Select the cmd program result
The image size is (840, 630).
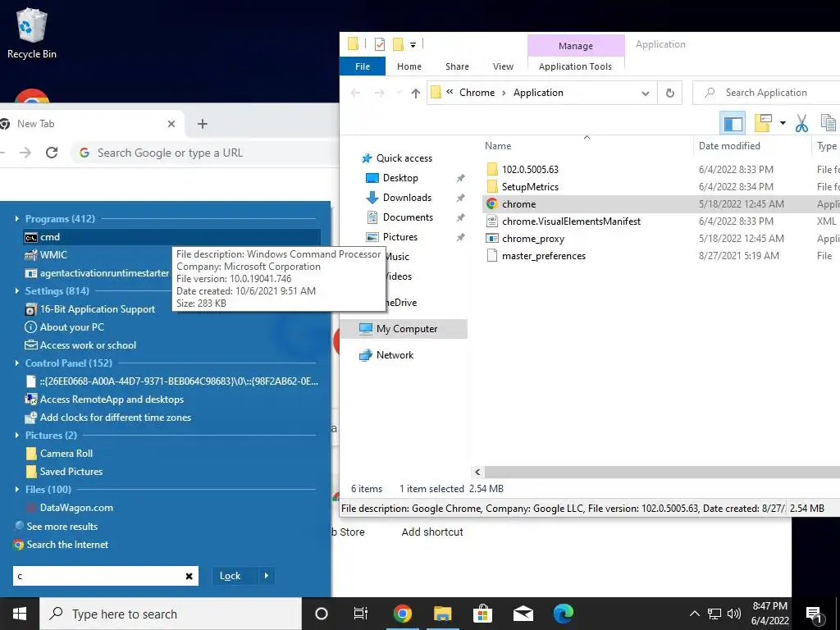[x=172, y=237]
